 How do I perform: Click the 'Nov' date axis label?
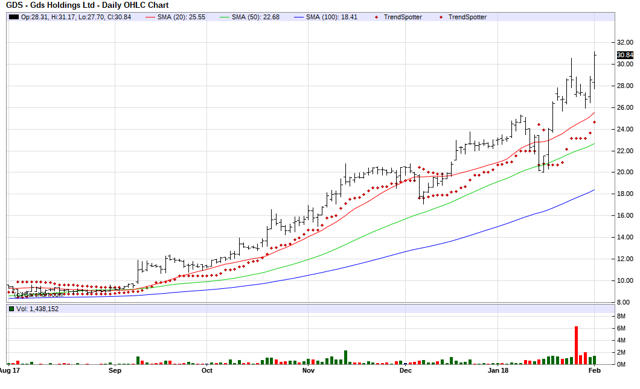(309, 371)
